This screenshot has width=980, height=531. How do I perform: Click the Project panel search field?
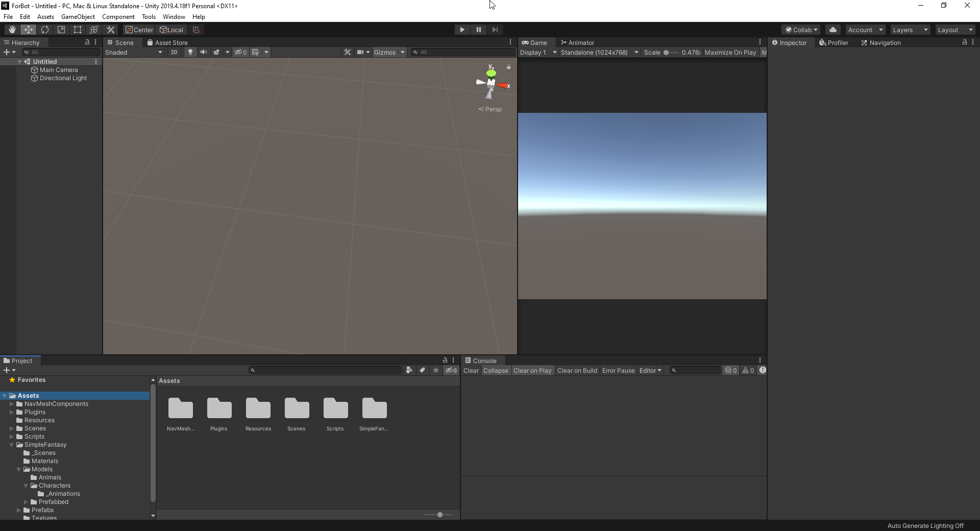coord(327,370)
